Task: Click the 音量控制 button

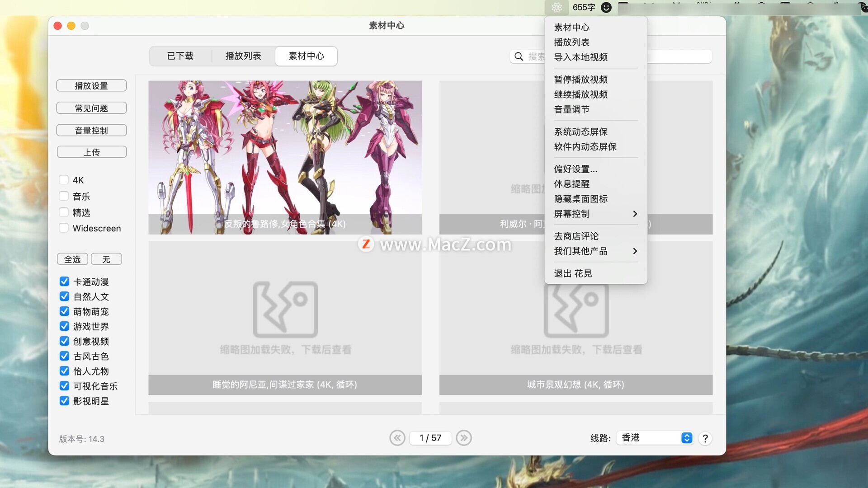Action: click(x=91, y=131)
